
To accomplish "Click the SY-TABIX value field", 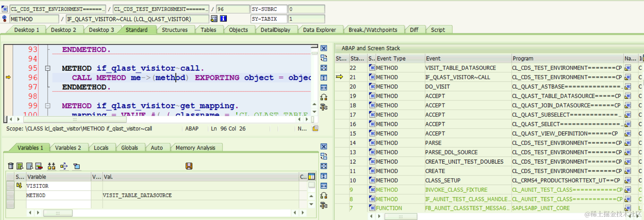I will [x=306, y=19].
